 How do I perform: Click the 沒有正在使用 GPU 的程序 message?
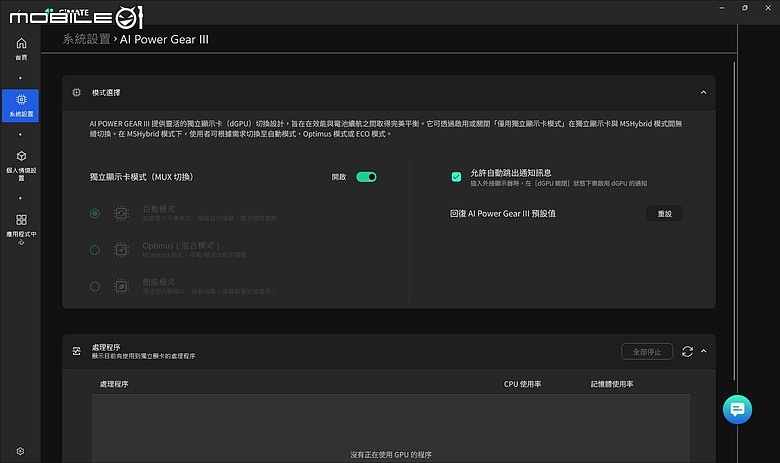click(390, 455)
